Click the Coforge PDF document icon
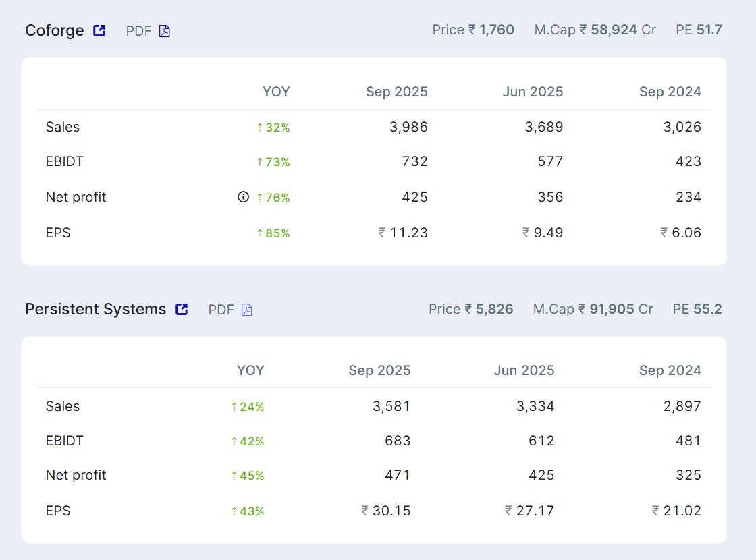The image size is (756, 560). (x=165, y=31)
